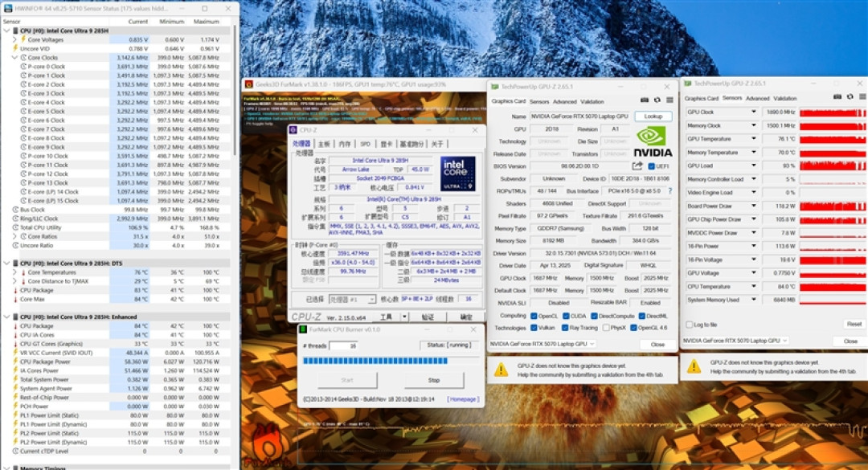Click bolt icon beside Core Voltages row

[23, 40]
